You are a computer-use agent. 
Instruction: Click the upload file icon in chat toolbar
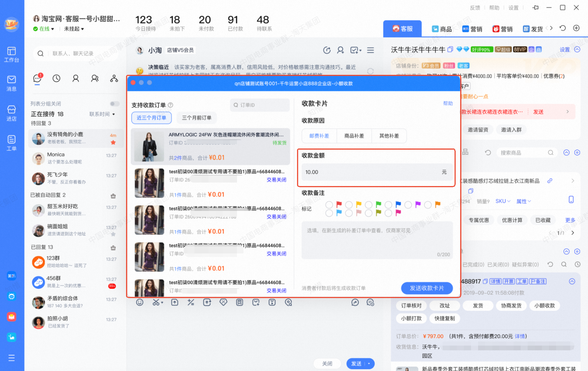point(175,302)
